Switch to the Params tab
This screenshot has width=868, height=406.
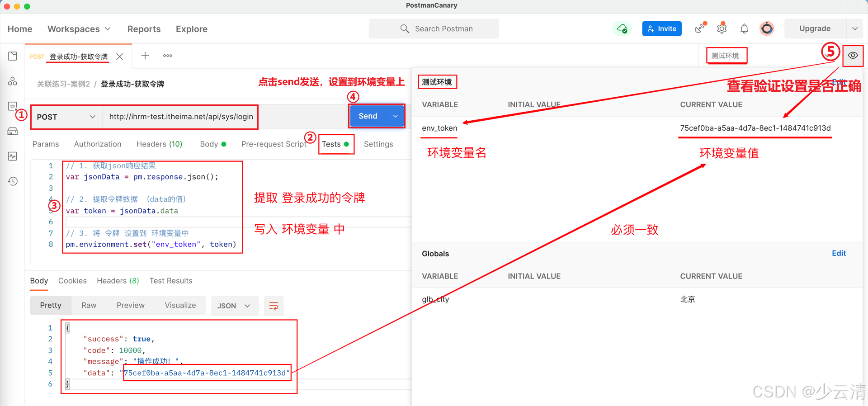coord(46,144)
